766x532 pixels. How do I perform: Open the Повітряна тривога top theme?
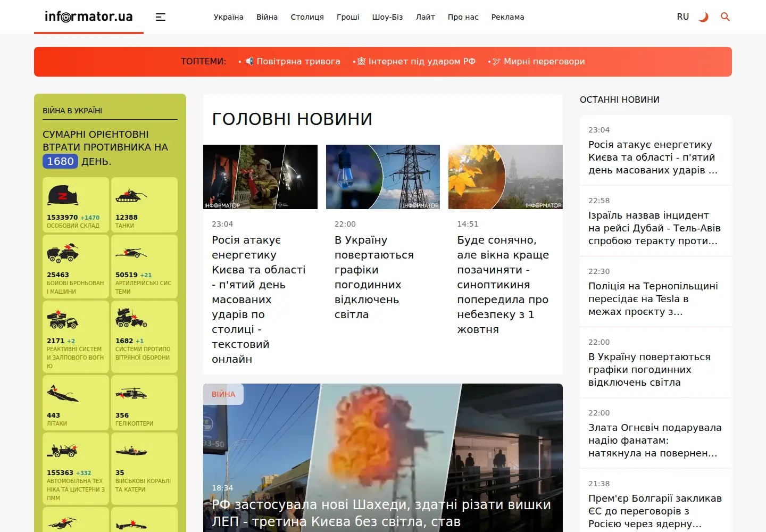(293, 62)
